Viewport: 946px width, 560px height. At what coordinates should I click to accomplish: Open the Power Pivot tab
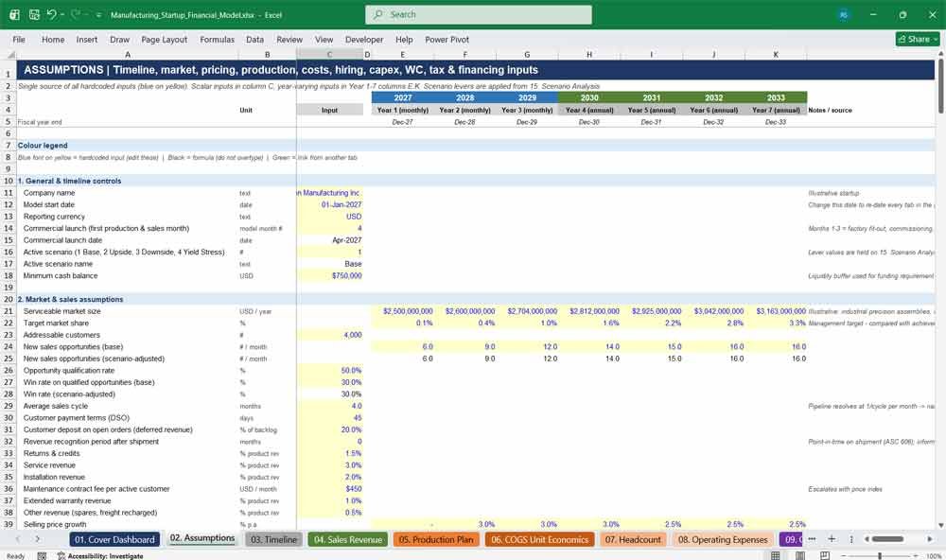[447, 39]
